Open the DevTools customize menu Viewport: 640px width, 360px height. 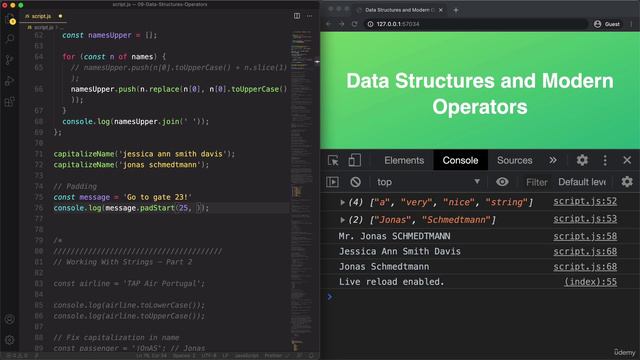click(x=605, y=160)
